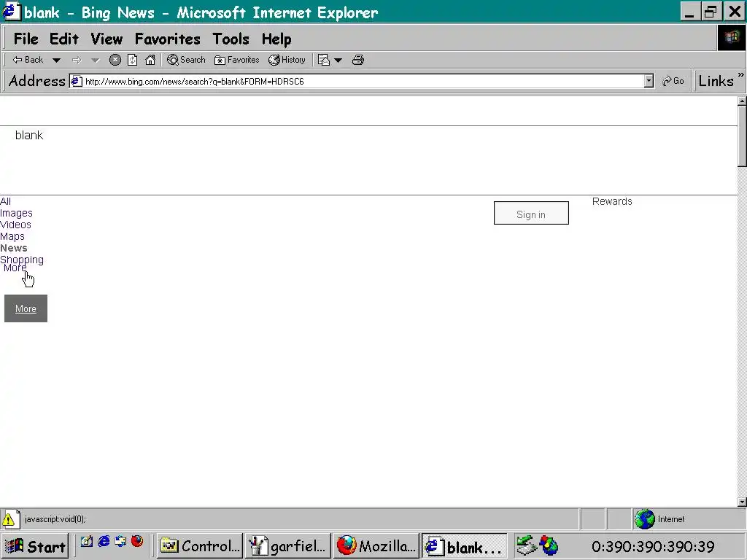Expand the Mail dropdown arrow
747x560 pixels.
(338, 61)
